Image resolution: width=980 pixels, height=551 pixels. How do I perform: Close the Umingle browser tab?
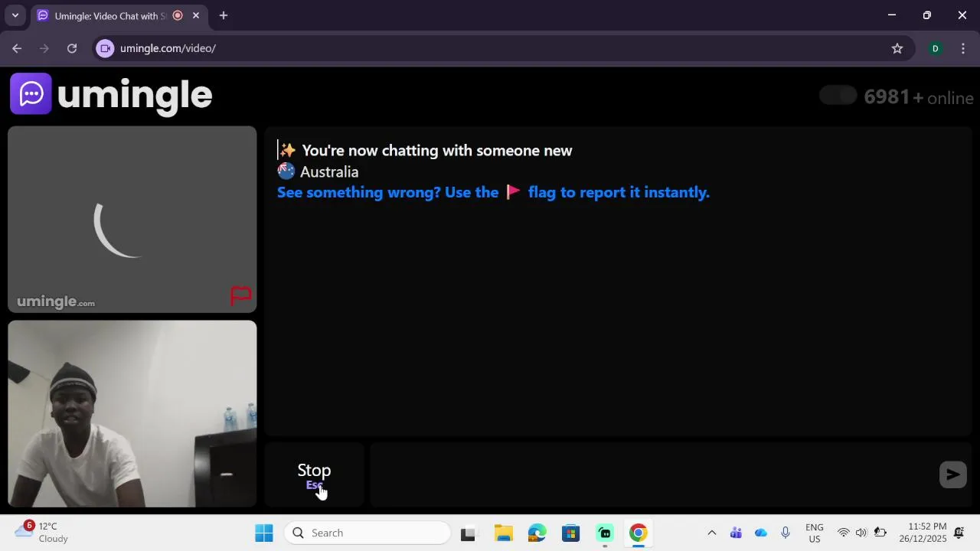pyautogui.click(x=196, y=15)
